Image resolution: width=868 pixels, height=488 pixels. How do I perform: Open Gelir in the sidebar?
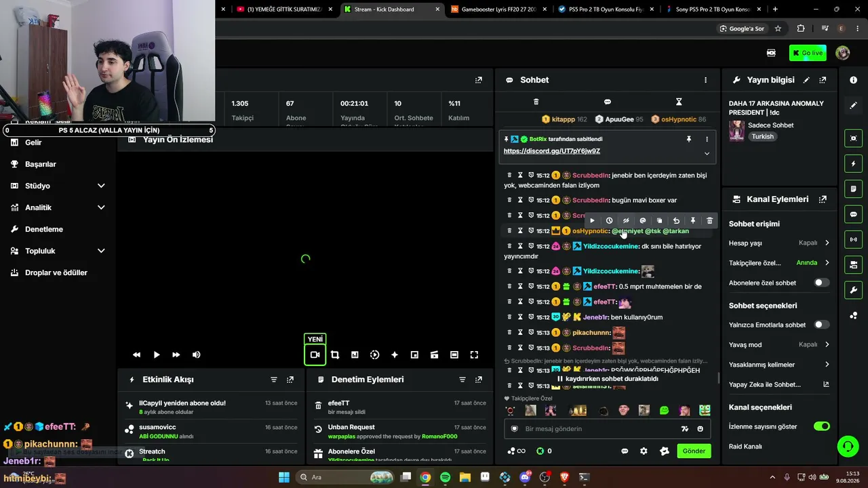33,142
